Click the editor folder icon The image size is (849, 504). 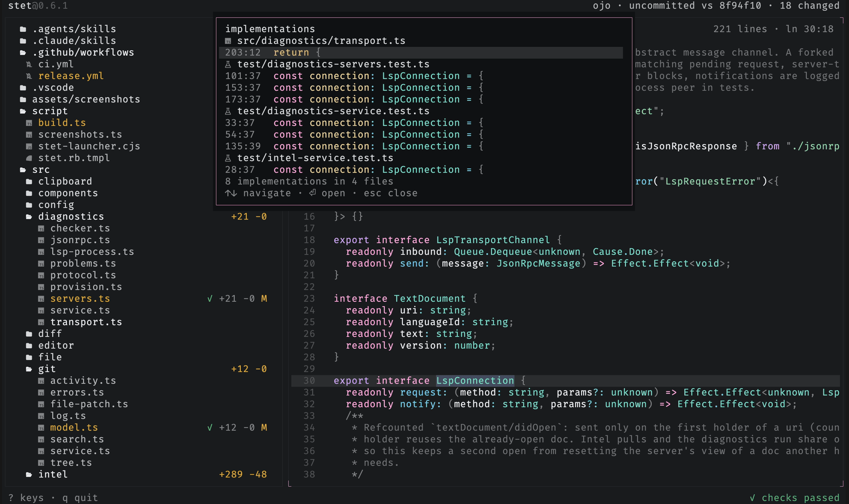(x=29, y=346)
